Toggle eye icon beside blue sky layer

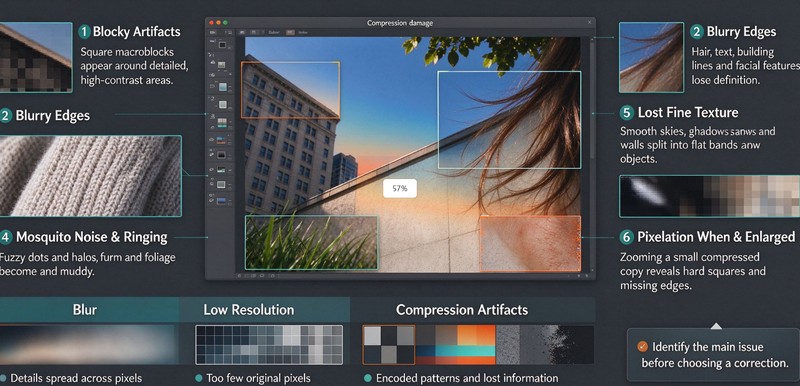(x=211, y=200)
